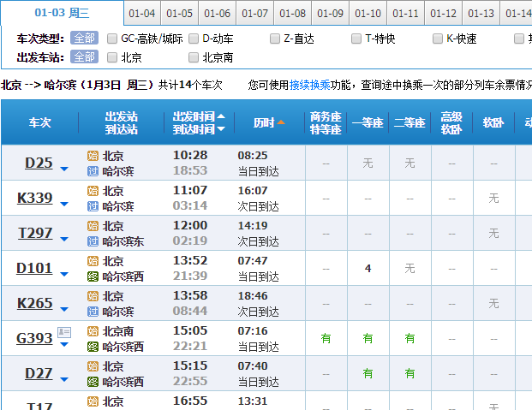532x410 pixels.
Task: Click the ID card icon beside G393
Action: (x=64, y=332)
